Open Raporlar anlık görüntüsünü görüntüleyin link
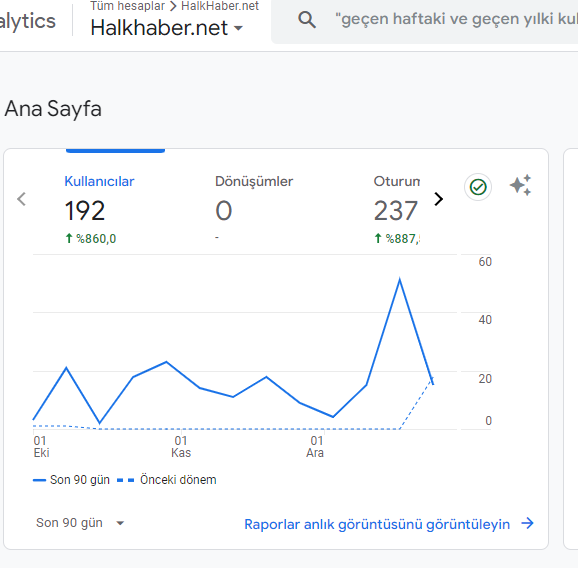Viewport: 578px width, 568px height. click(x=389, y=524)
